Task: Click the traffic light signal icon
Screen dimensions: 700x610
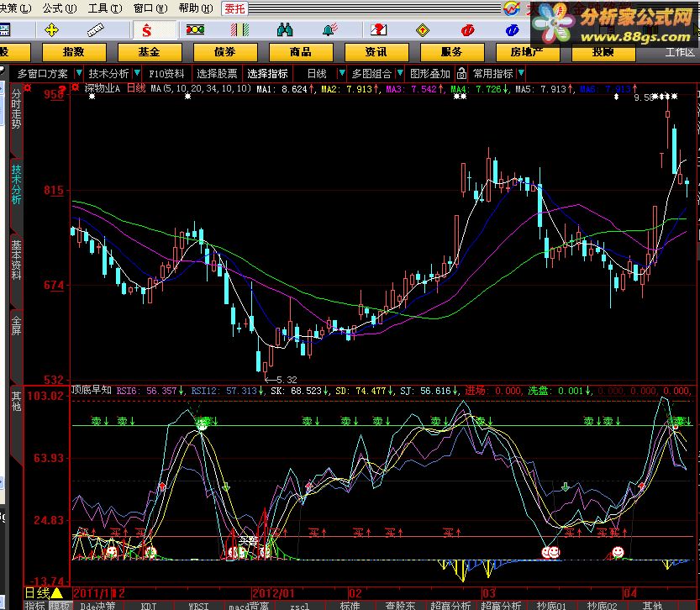Action: [x=195, y=30]
